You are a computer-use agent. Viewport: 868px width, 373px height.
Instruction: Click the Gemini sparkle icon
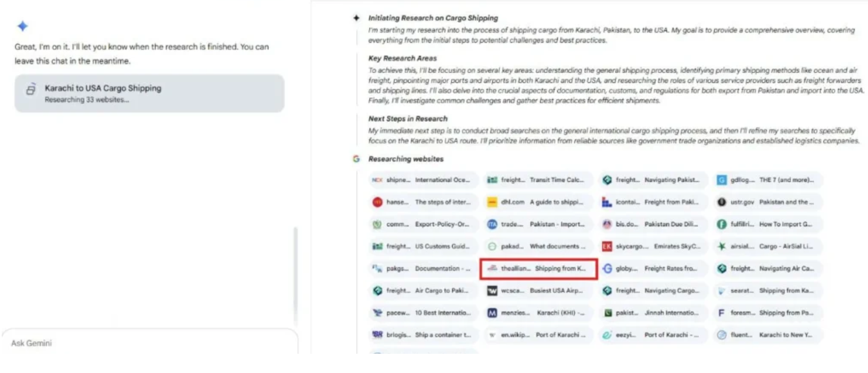point(23,26)
